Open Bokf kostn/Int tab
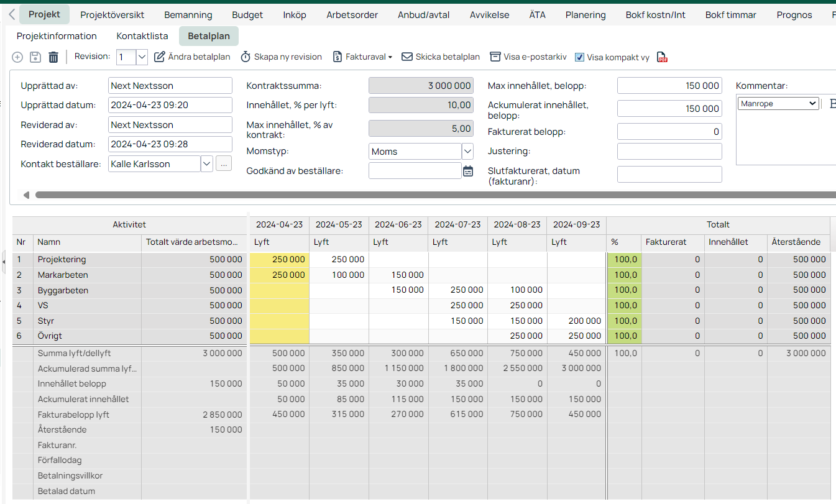 click(x=656, y=15)
